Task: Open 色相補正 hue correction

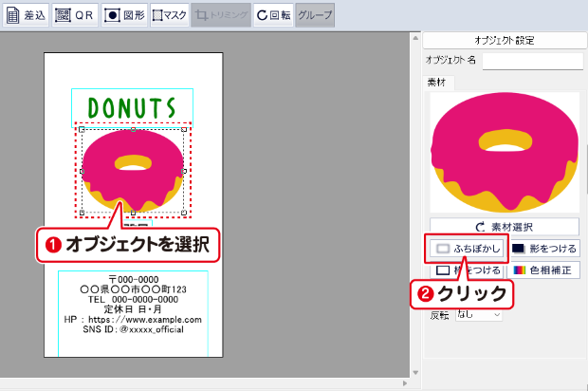Action: pyautogui.click(x=543, y=270)
